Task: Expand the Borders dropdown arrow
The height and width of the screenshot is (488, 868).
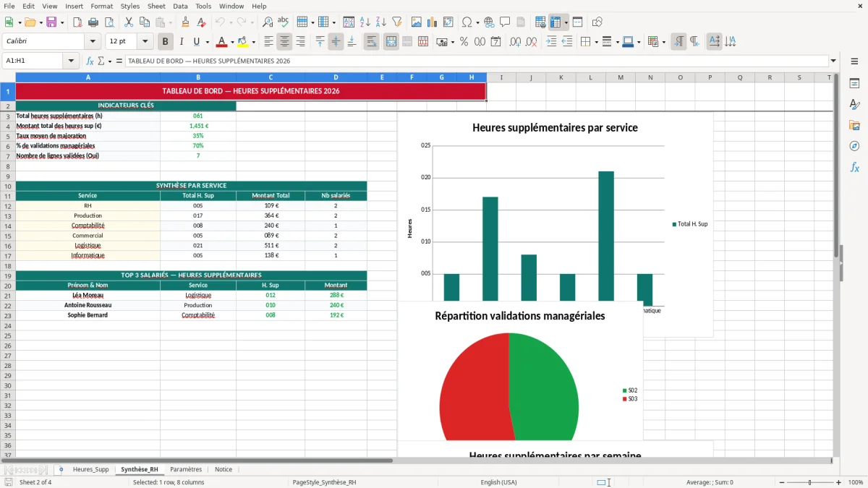Action: click(597, 42)
